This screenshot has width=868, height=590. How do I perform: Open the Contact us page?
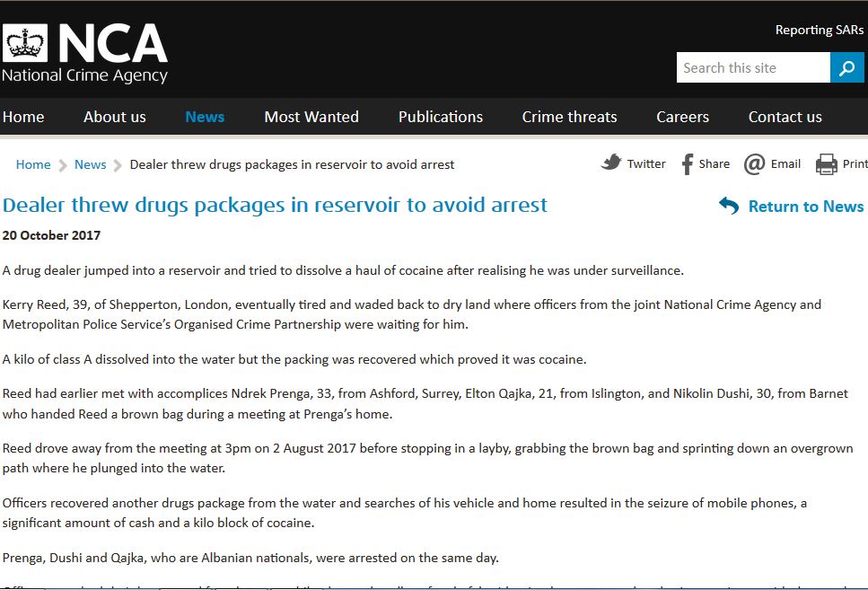[785, 117]
